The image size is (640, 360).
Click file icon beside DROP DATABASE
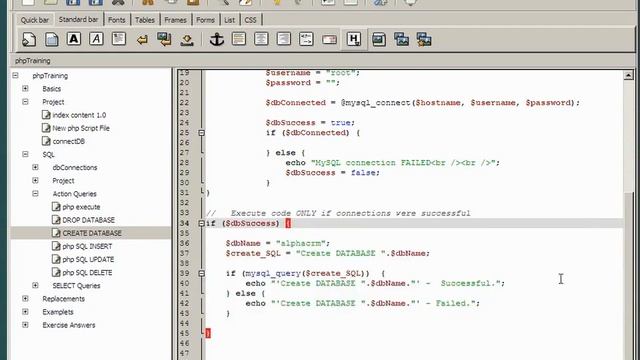(x=56, y=220)
